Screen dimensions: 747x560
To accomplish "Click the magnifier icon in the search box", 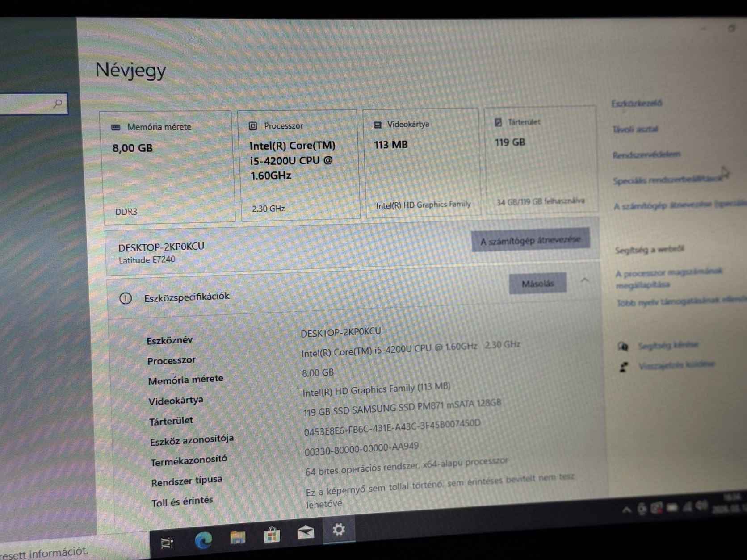I will (x=58, y=104).
